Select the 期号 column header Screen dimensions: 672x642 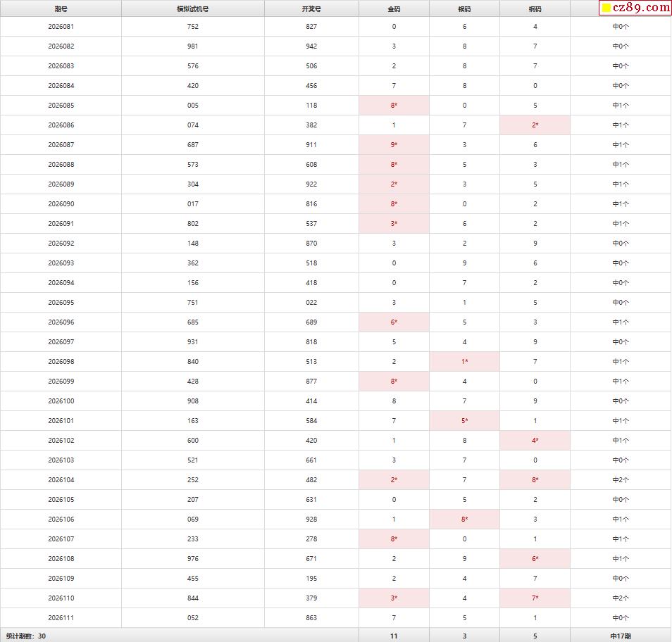click(61, 9)
